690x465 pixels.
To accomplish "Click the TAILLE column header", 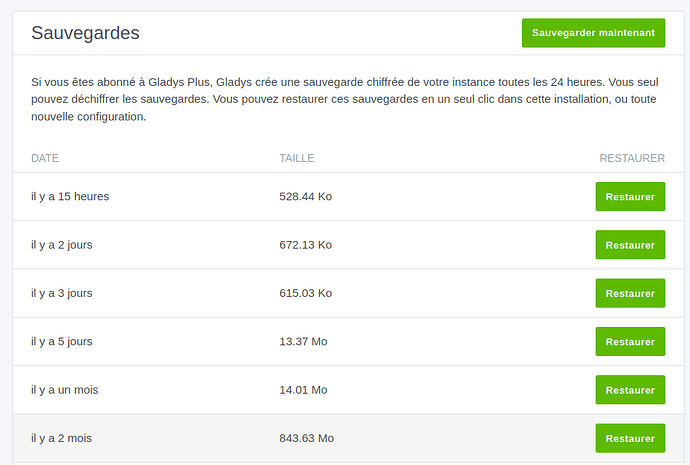I will (297, 158).
